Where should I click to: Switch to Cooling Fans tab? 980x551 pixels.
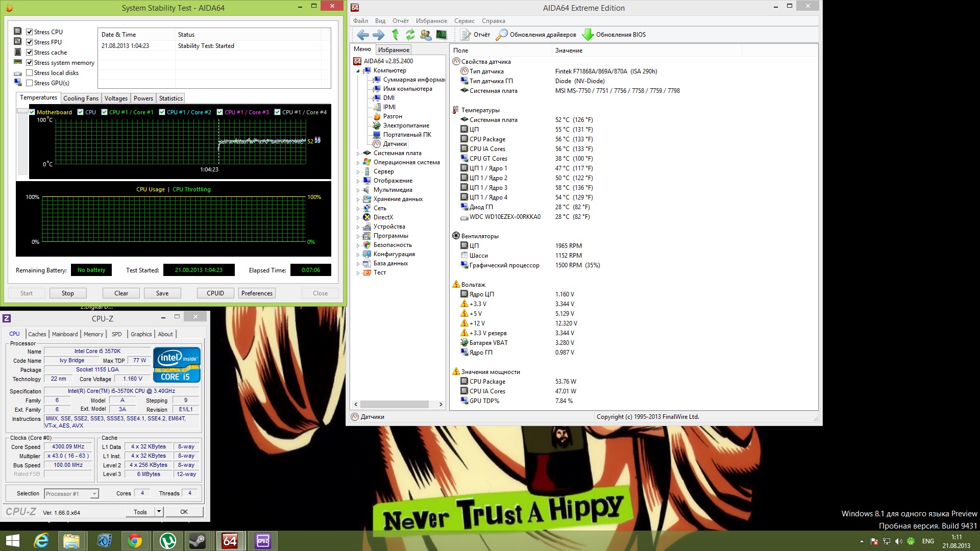point(81,98)
